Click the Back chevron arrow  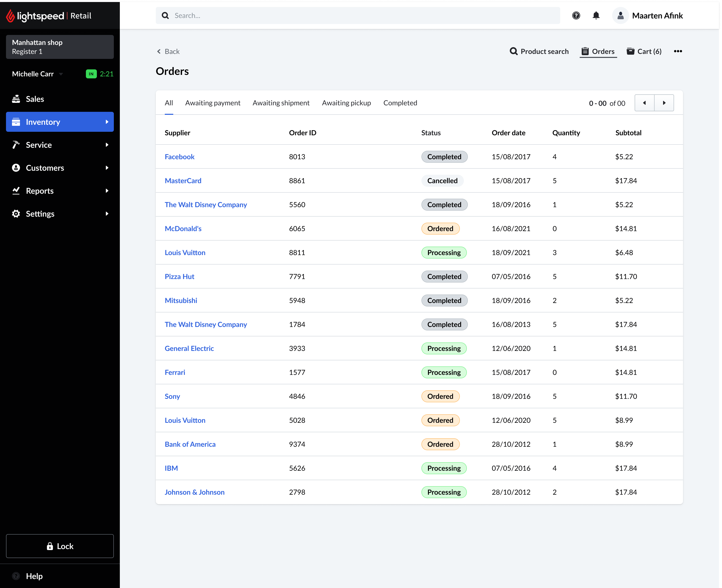coord(159,51)
